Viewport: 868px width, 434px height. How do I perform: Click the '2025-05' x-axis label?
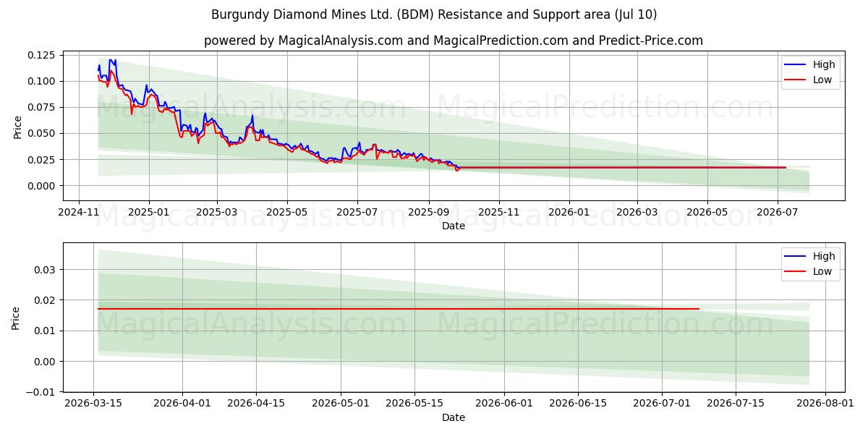pyautogui.click(x=287, y=213)
